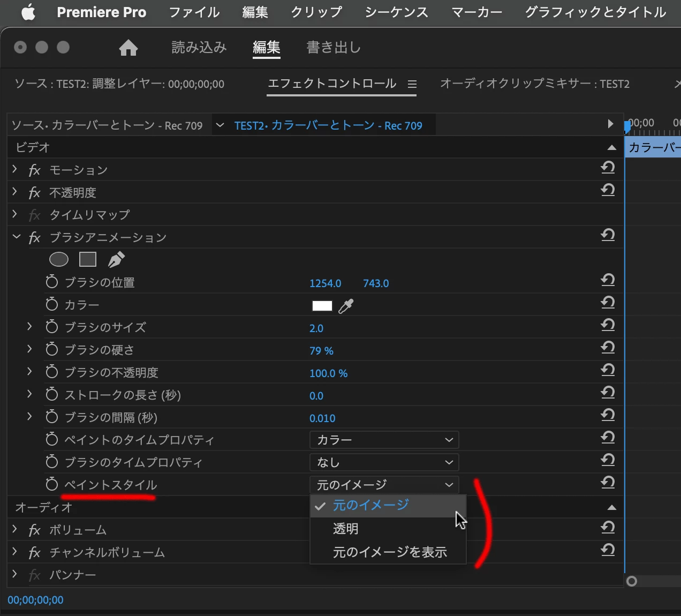Toggle animation stopwatch for ストロークの長さ
Viewport: 681px width, 616px height.
pyautogui.click(x=51, y=394)
